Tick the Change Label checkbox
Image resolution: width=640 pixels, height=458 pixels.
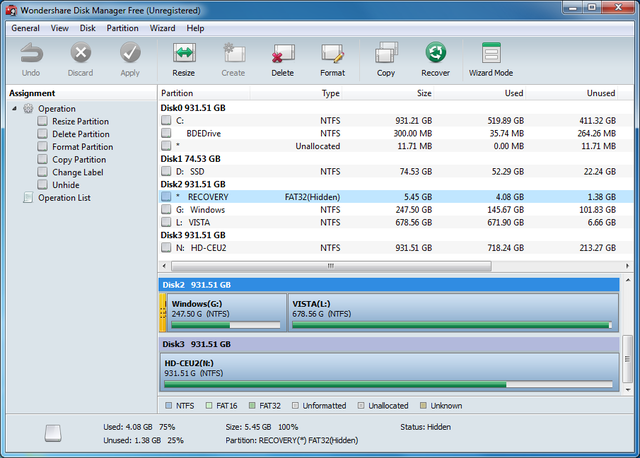click(x=42, y=172)
